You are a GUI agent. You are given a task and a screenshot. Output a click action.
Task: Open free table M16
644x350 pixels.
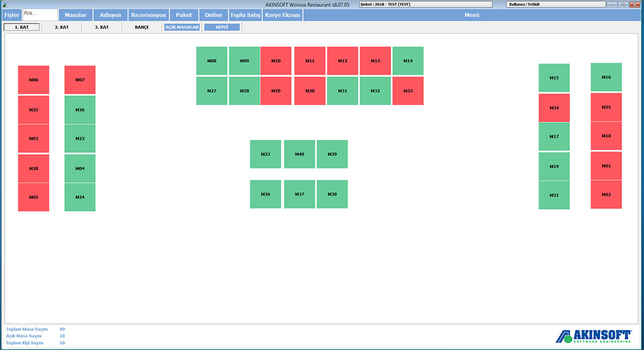[606, 77]
